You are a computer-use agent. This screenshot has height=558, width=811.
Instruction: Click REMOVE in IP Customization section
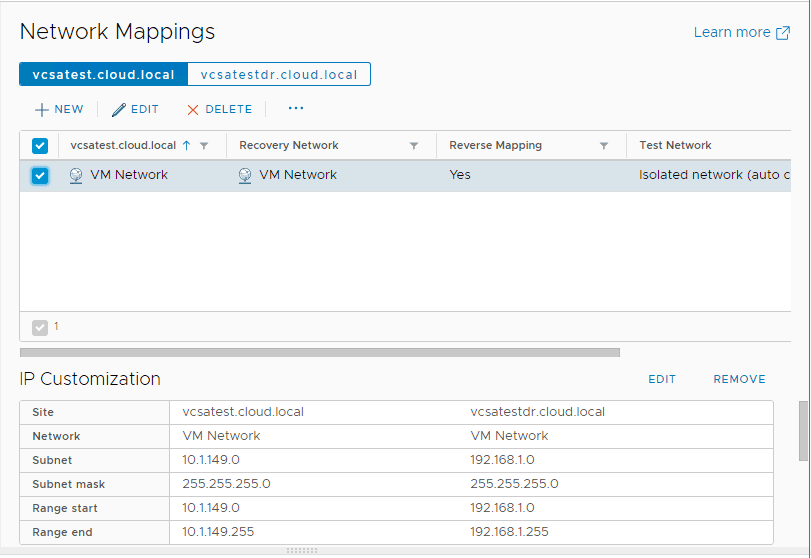739,379
